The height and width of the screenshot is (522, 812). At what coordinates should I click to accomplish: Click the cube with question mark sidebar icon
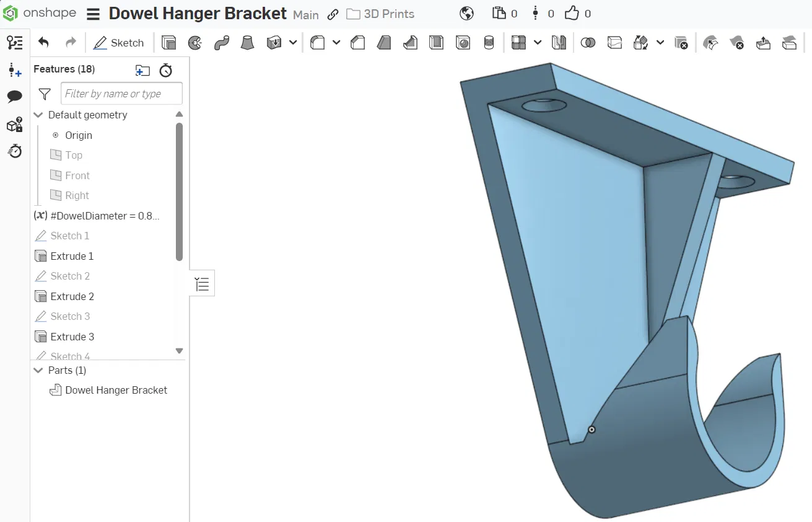[x=15, y=125]
